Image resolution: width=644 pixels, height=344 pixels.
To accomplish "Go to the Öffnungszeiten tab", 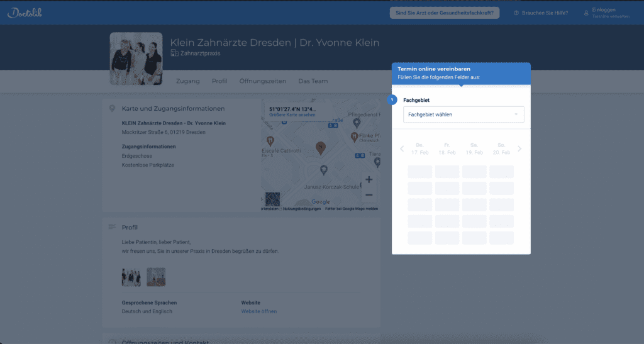I will (262, 81).
